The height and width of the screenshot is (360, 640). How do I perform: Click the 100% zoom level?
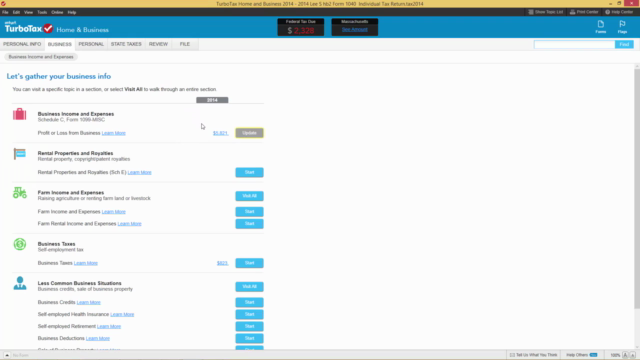click(615, 355)
